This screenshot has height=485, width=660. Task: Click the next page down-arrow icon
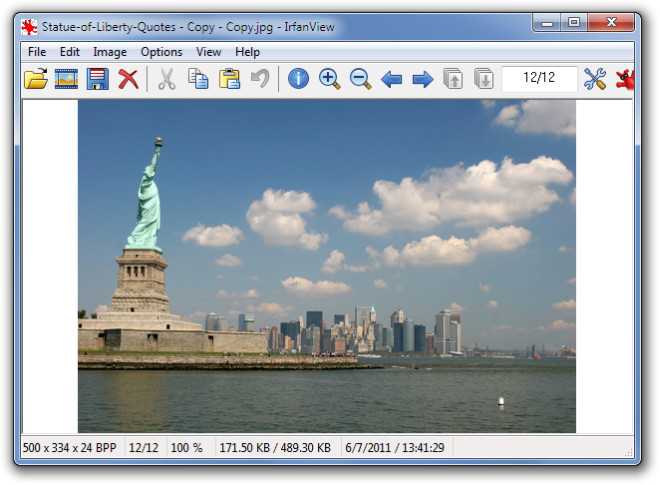pyautogui.click(x=484, y=79)
